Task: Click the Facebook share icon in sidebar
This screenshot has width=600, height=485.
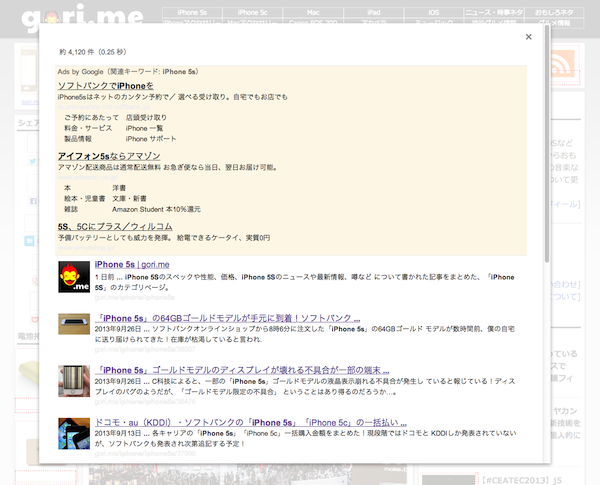Action: pos(33,201)
